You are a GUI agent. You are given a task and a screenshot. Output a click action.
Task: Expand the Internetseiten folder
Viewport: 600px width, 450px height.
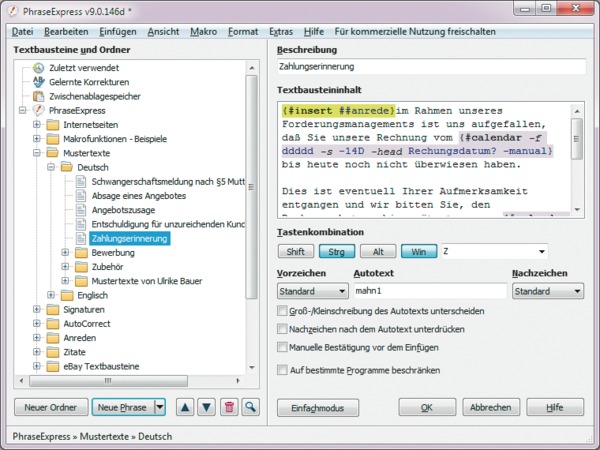pyautogui.click(x=37, y=124)
